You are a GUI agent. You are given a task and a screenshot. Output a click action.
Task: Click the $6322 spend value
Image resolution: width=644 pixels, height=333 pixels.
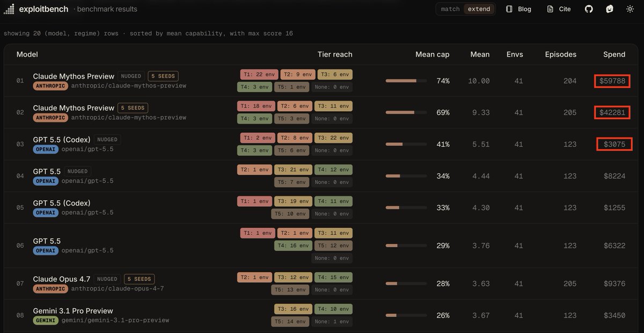pos(614,246)
